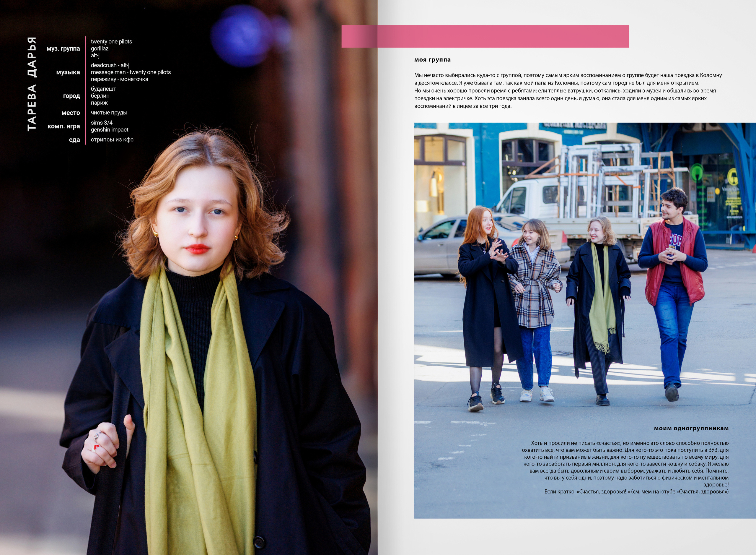Click the vertical title ТАРЕВА ДАРЬЯ
This screenshot has height=555, width=756.
click(32, 84)
